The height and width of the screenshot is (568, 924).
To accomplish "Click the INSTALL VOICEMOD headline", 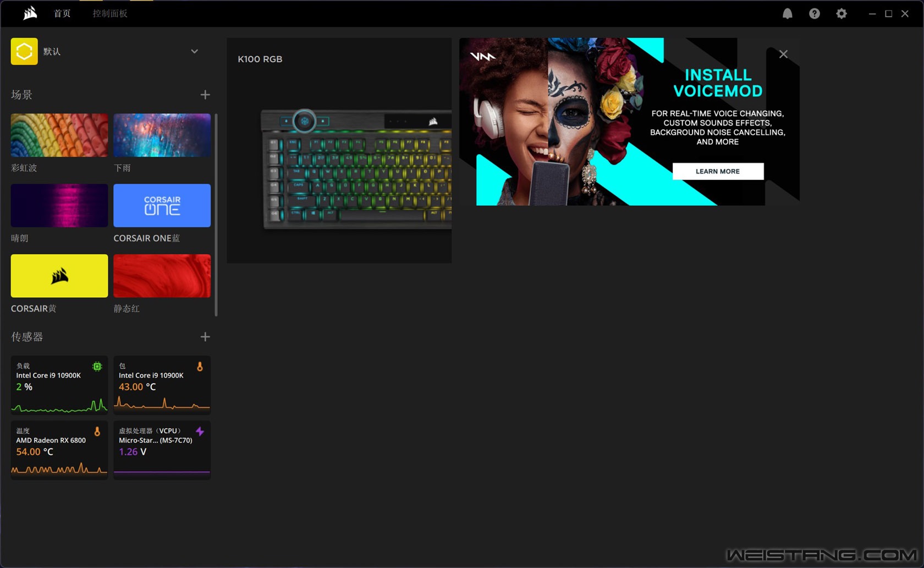I will [x=718, y=83].
